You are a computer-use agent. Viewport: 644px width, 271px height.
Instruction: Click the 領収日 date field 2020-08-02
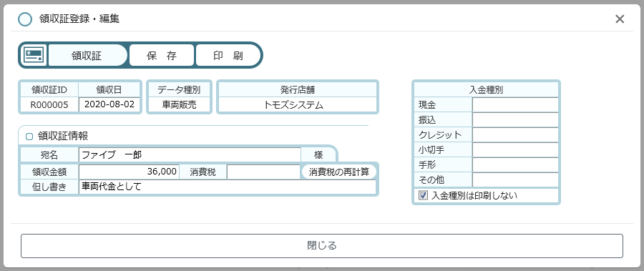point(109,104)
